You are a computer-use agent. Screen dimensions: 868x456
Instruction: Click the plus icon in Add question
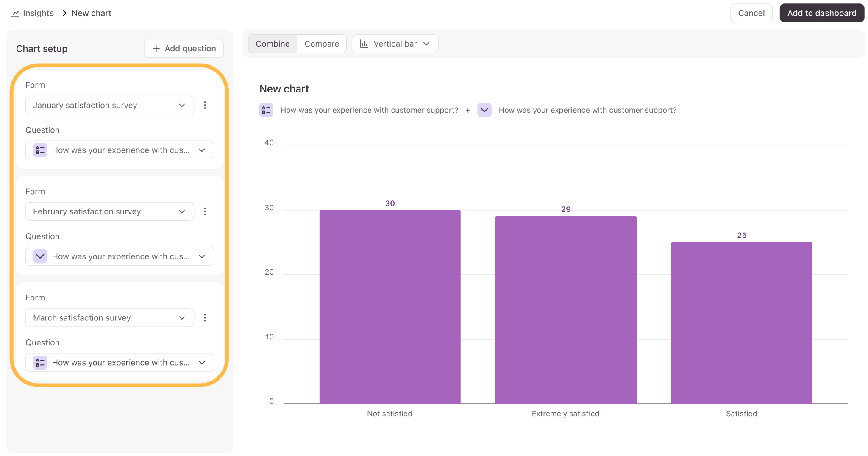(156, 49)
